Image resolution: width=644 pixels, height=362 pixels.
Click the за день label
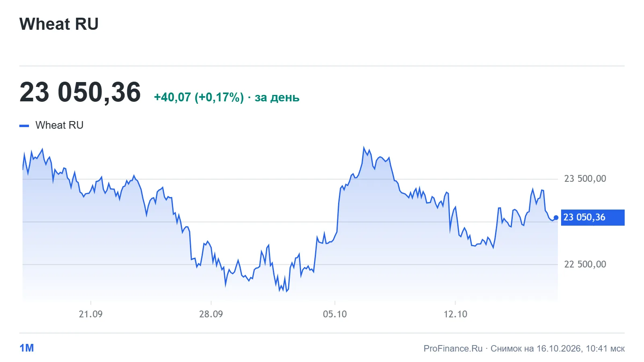[x=277, y=97]
